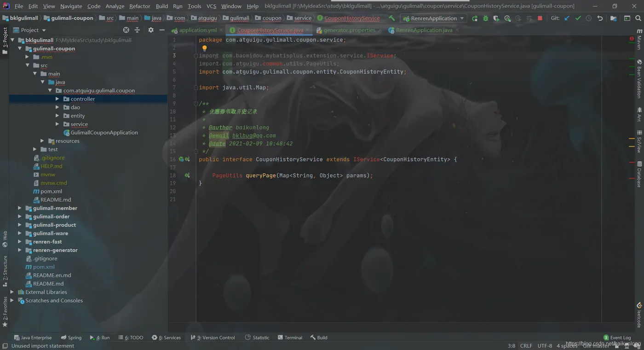Toggle the SciView side tool window
Image resolution: width=644 pixels, height=350 pixels.
tap(639, 141)
